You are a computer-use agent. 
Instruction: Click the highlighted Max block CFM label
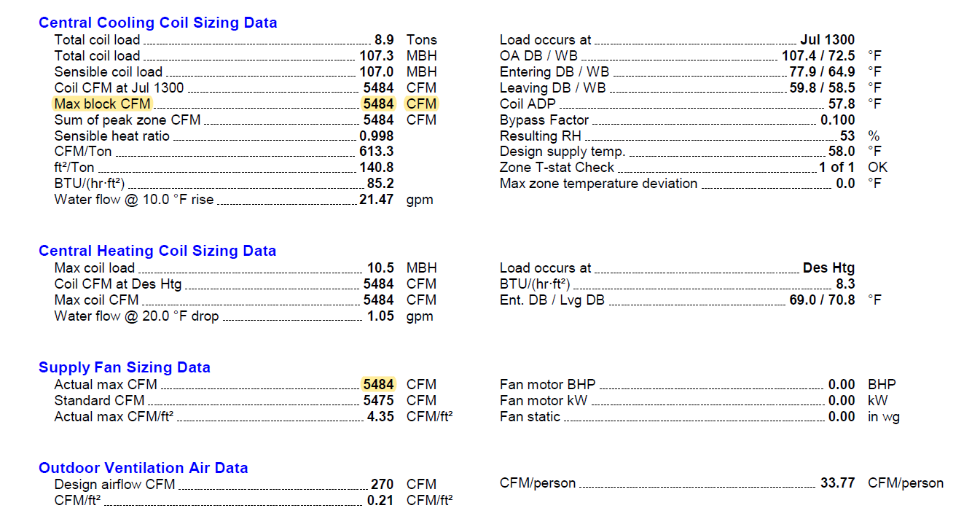[103, 104]
